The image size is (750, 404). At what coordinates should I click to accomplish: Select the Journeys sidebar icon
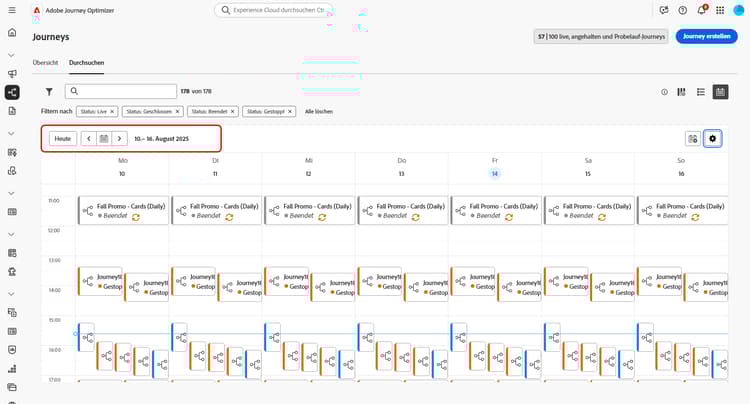click(x=12, y=92)
